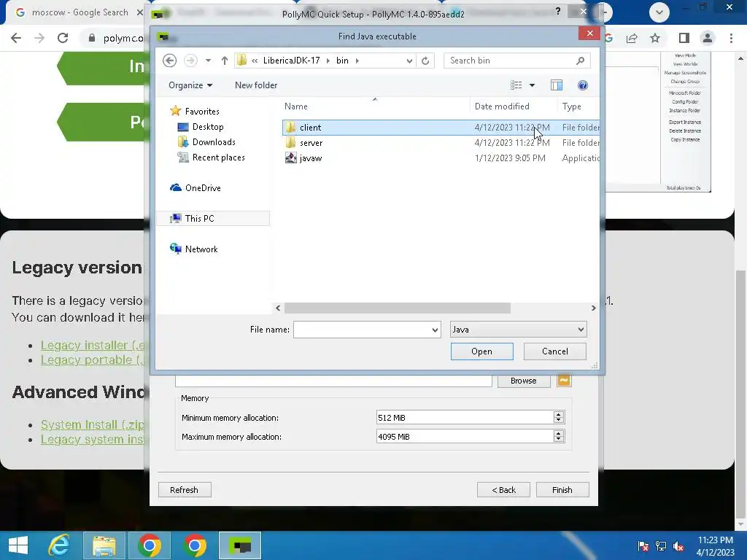Sort by the Name column
The height and width of the screenshot is (560, 747).
point(296,106)
